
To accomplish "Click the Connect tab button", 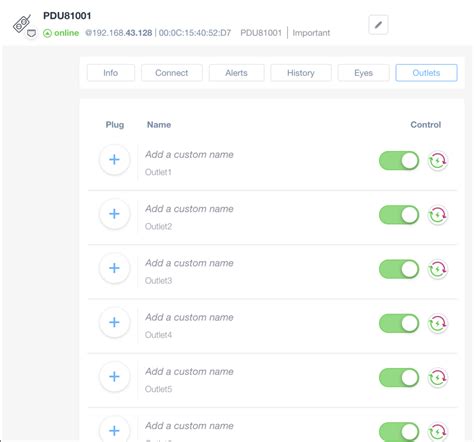I will 172,73.
